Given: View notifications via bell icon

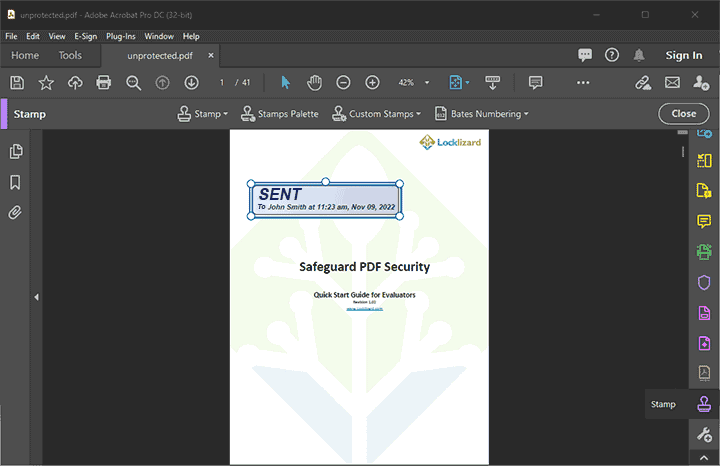Looking at the screenshot, I should tap(639, 55).
